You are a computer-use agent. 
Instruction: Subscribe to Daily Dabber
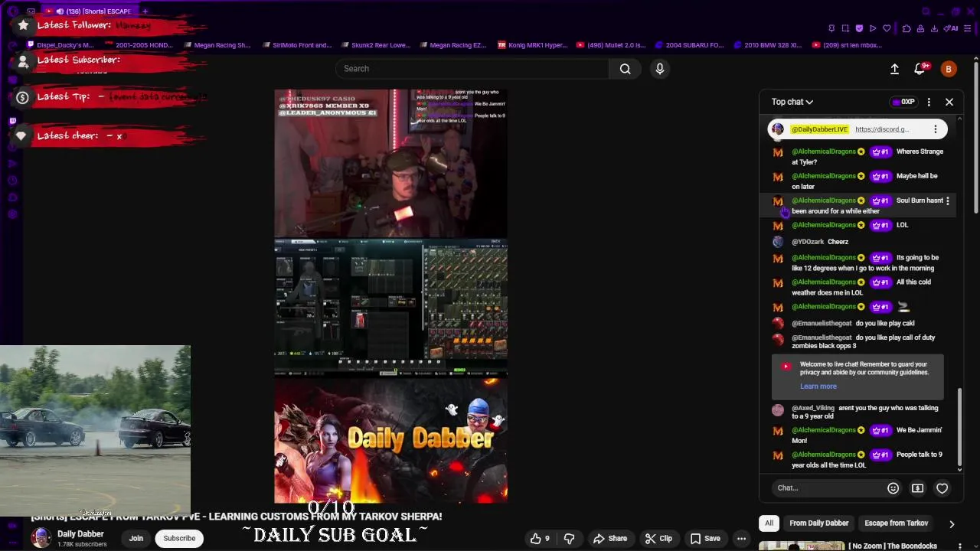pyautogui.click(x=179, y=539)
